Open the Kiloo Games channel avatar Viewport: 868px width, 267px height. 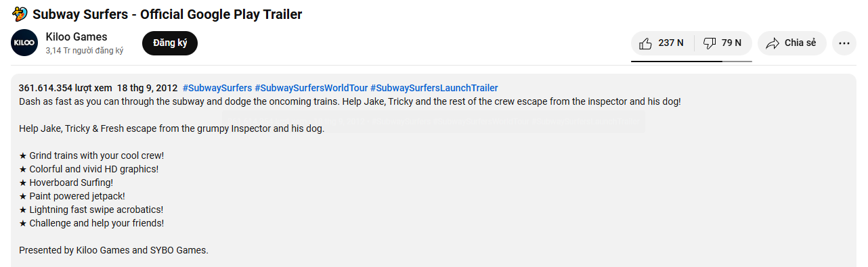[24, 43]
